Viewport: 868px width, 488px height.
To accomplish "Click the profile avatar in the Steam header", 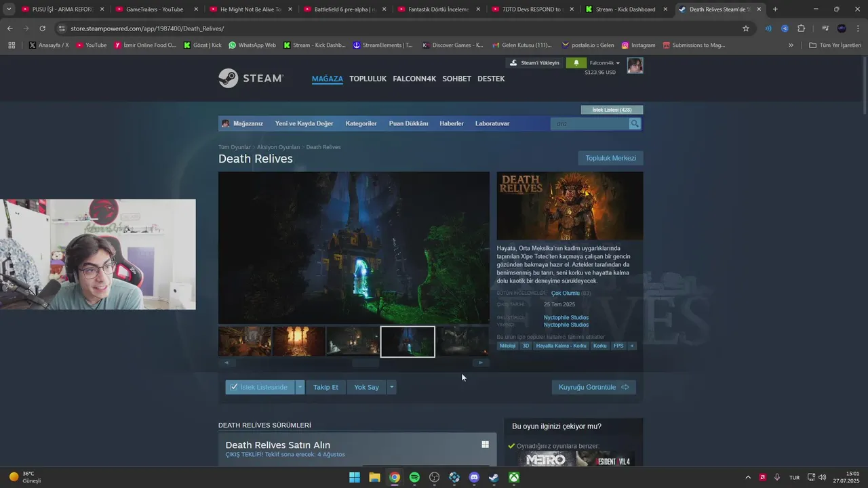I will [x=635, y=66].
